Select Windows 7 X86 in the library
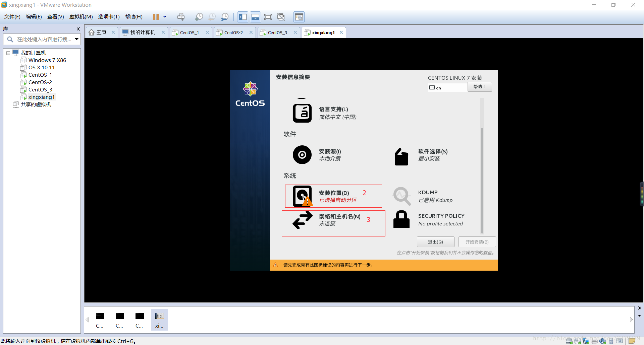 47,60
